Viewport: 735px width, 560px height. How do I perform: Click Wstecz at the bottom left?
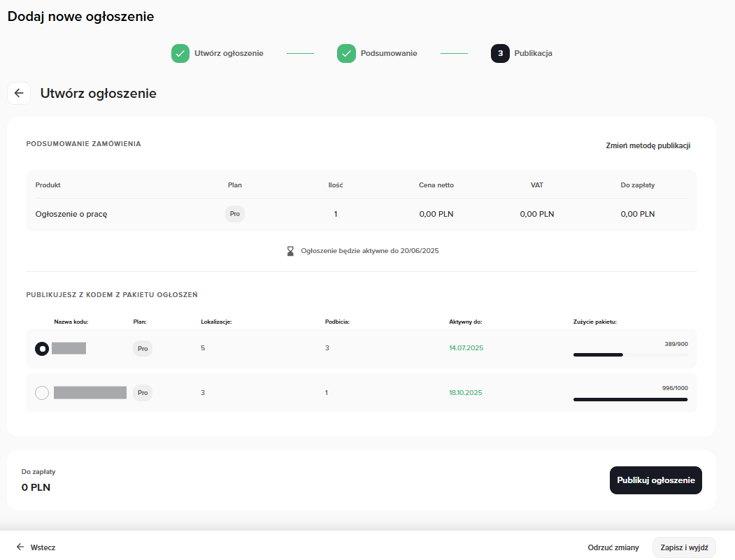click(x=36, y=547)
